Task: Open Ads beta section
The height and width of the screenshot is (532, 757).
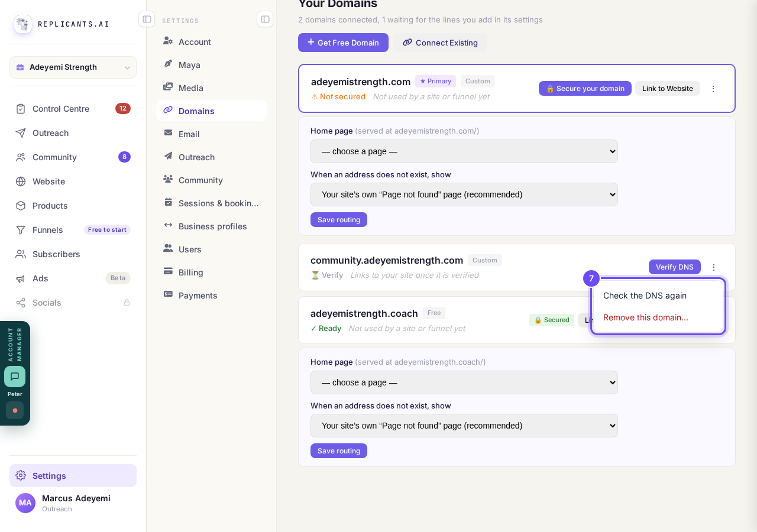Action: [x=73, y=278]
